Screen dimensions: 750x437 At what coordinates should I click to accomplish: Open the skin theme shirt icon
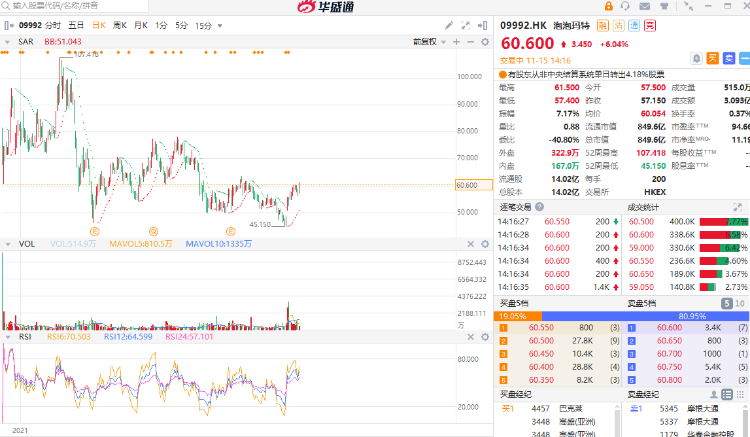[x=664, y=6]
